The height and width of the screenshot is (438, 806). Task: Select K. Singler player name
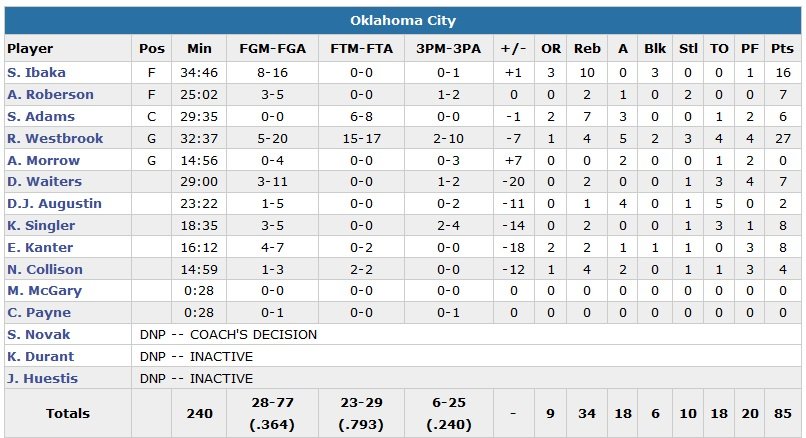40,226
